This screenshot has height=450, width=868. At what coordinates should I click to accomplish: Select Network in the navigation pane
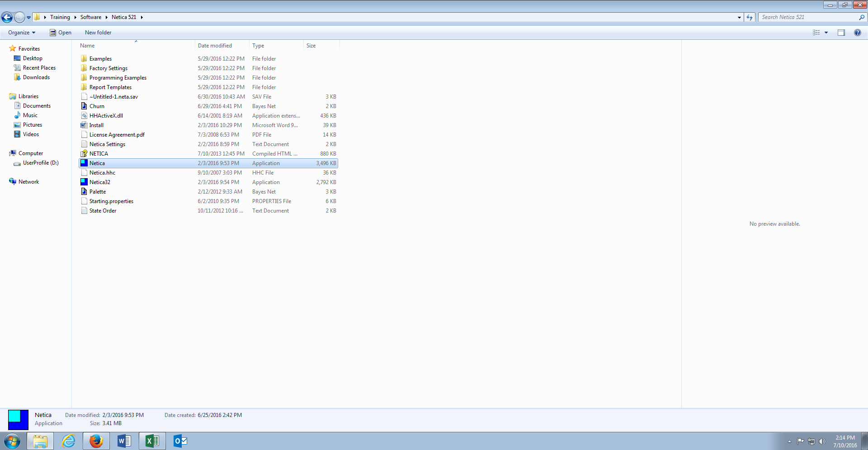(28, 182)
